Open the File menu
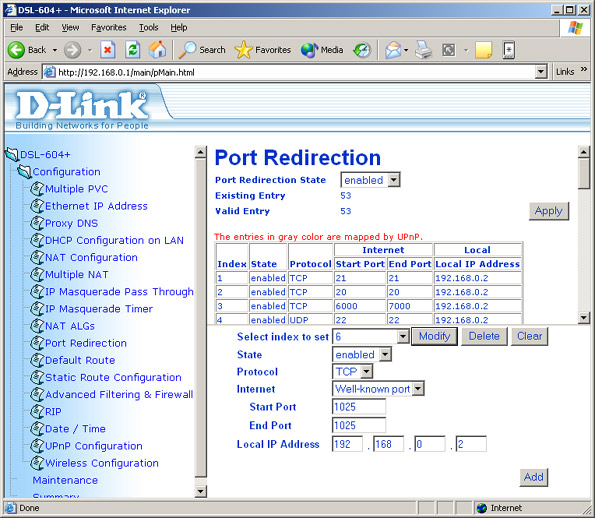 tap(16, 28)
